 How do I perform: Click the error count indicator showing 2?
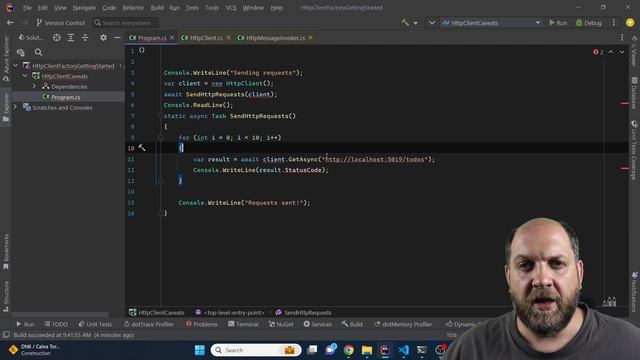[x=598, y=52]
